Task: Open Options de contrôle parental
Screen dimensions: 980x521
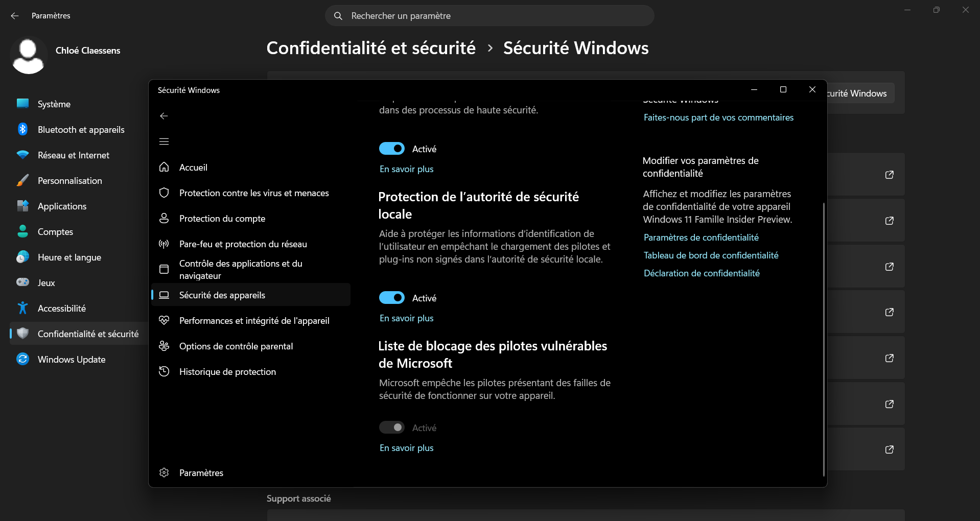Action: 236,346
